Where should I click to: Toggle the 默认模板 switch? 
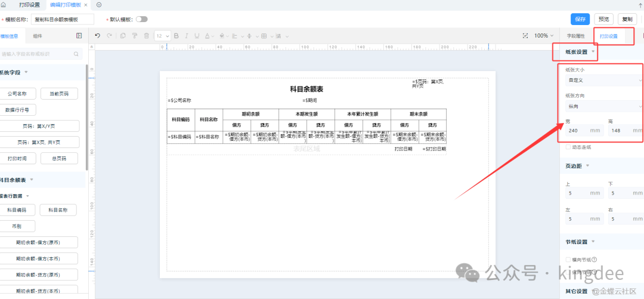coord(141,19)
